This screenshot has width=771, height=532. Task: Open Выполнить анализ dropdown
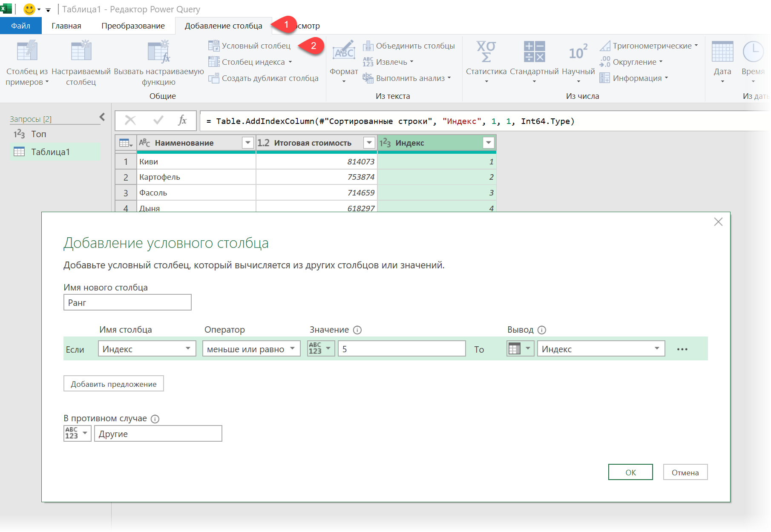pos(407,78)
